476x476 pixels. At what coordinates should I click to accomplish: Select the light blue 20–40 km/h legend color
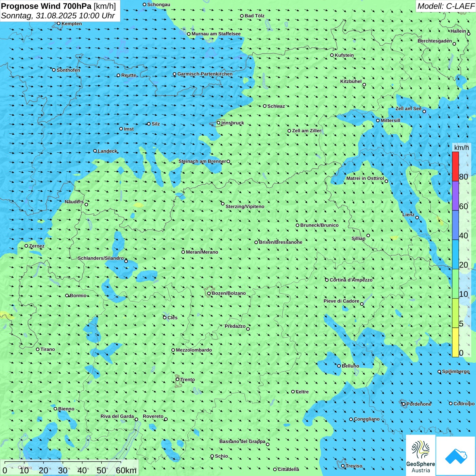pyautogui.click(x=455, y=255)
